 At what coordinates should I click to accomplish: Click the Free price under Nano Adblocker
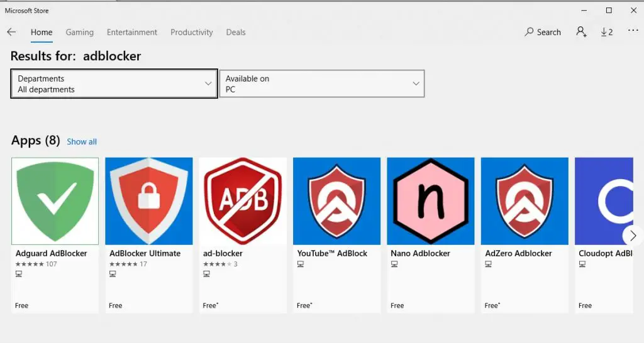point(397,306)
